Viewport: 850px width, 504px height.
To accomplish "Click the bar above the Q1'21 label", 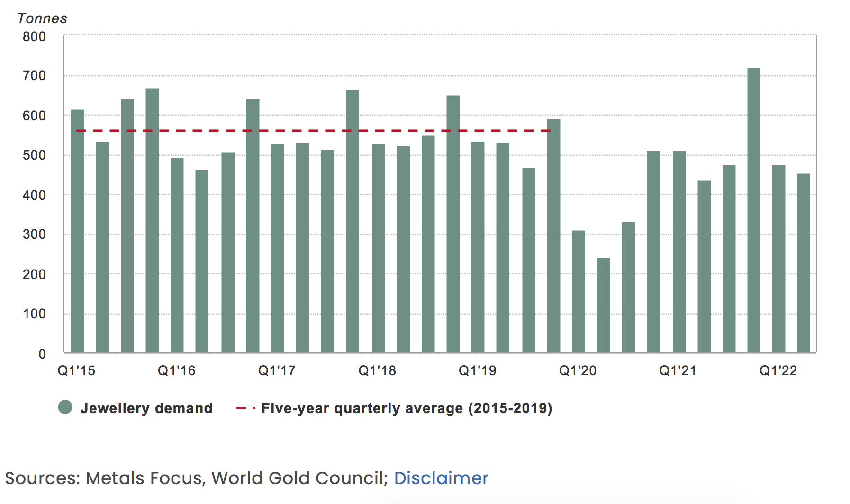I will (x=679, y=252).
